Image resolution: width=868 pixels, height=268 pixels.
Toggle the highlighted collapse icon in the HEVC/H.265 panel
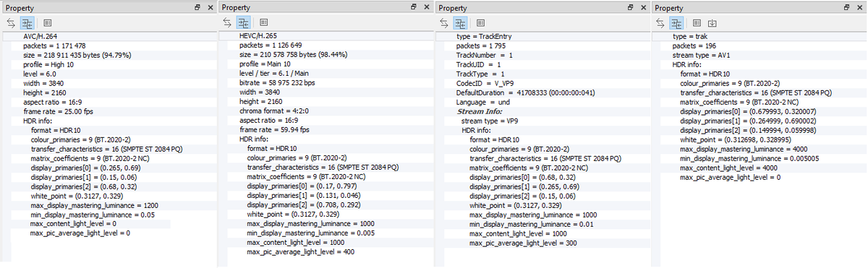(244, 22)
